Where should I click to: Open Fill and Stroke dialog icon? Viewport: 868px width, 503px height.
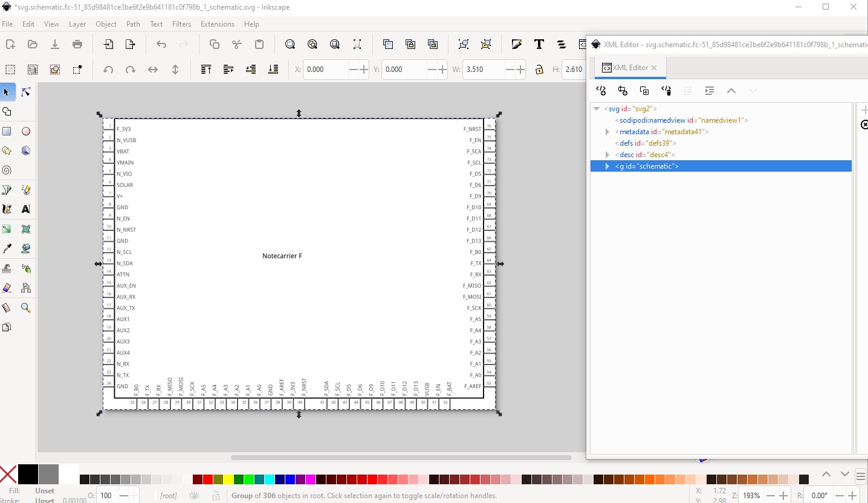tap(517, 44)
